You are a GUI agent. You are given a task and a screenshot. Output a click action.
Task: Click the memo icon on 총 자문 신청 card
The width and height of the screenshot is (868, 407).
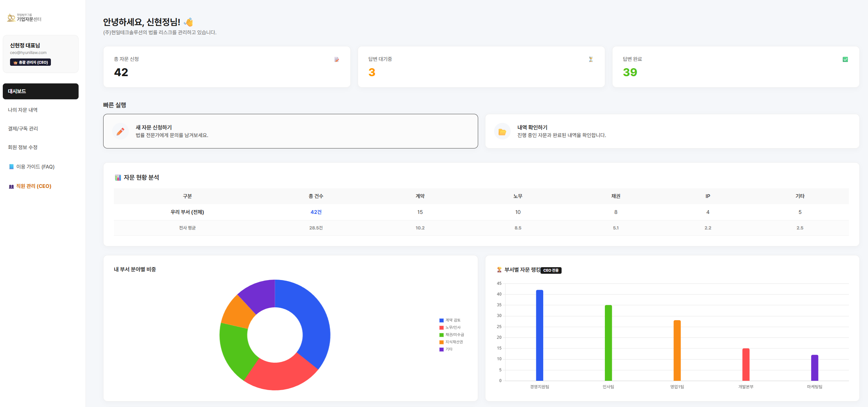[x=337, y=60]
